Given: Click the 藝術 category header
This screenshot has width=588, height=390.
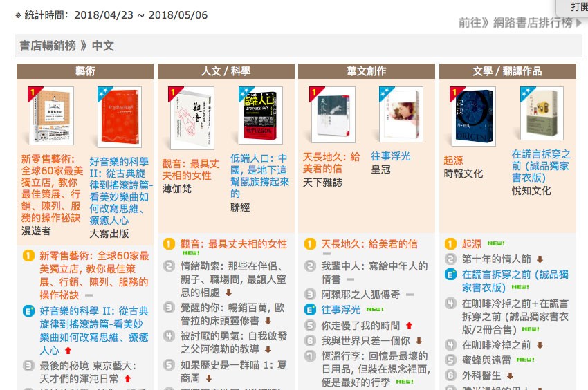Looking at the screenshot, I should pos(85,71).
